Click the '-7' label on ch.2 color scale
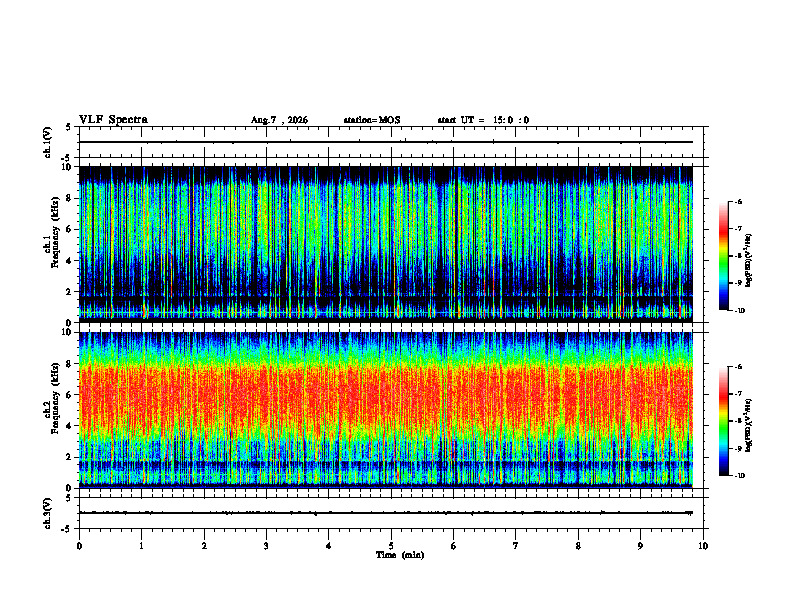792x612 pixels. (739, 394)
